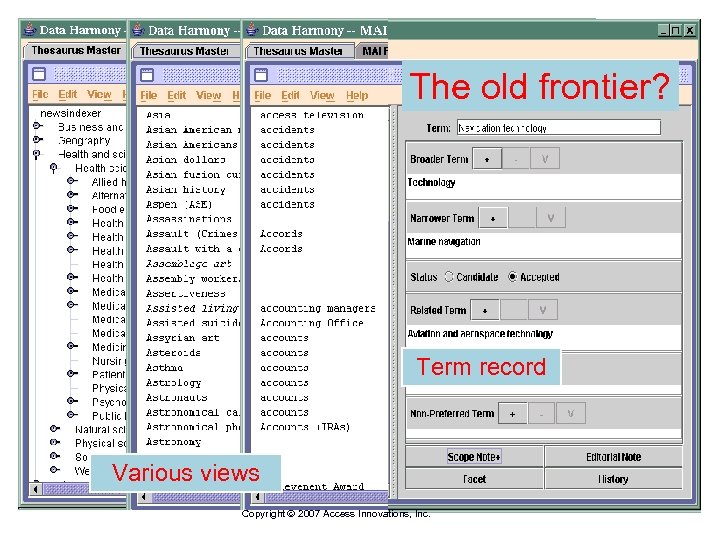This screenshot has height=540, width=720.
Task: Expand the Allied h... tree node
Action: click(x=72, y=181)
